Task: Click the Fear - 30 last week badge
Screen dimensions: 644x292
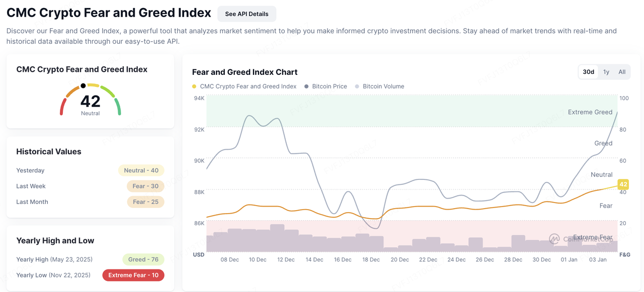Action: pos(145,186)
